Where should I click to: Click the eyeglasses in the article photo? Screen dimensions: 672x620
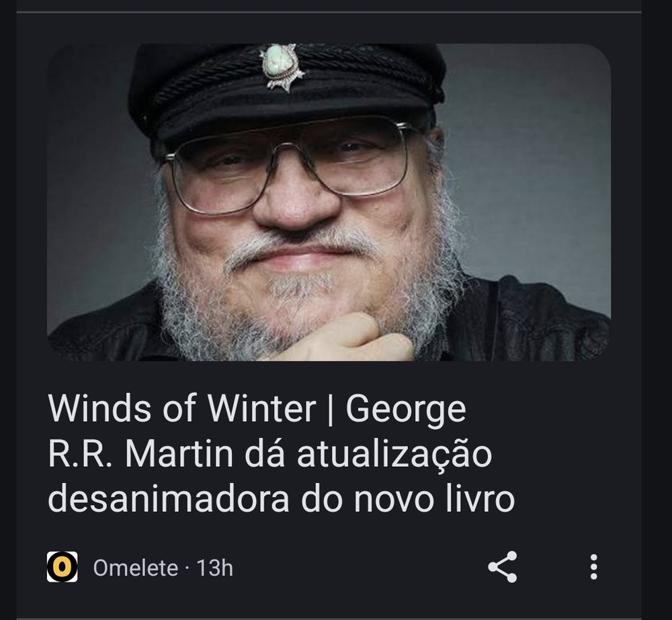(x=286, y=167)
